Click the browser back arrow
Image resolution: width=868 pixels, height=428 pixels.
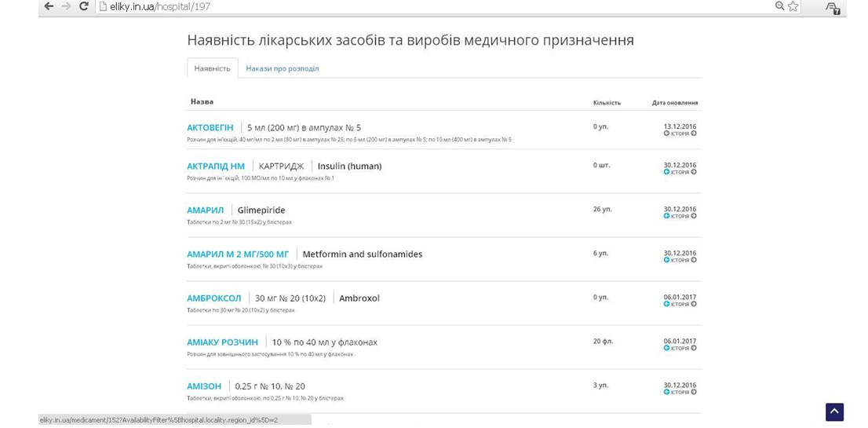tap(49, 7)
